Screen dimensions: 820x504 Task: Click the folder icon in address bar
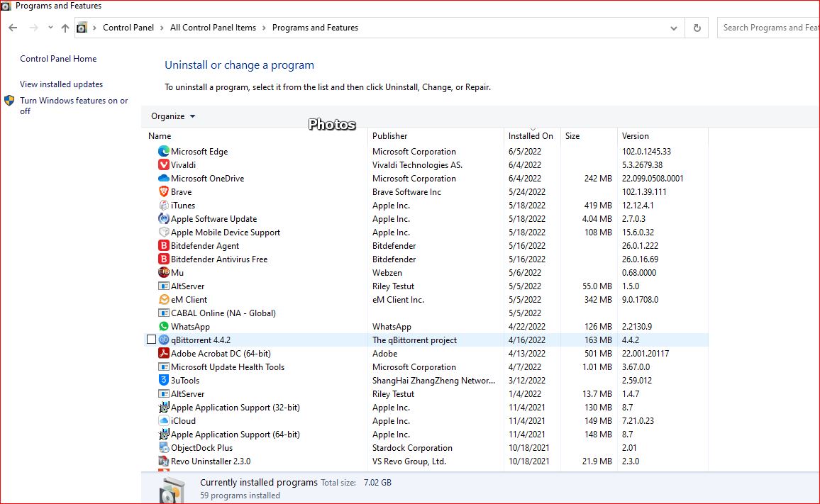(82, 28)
